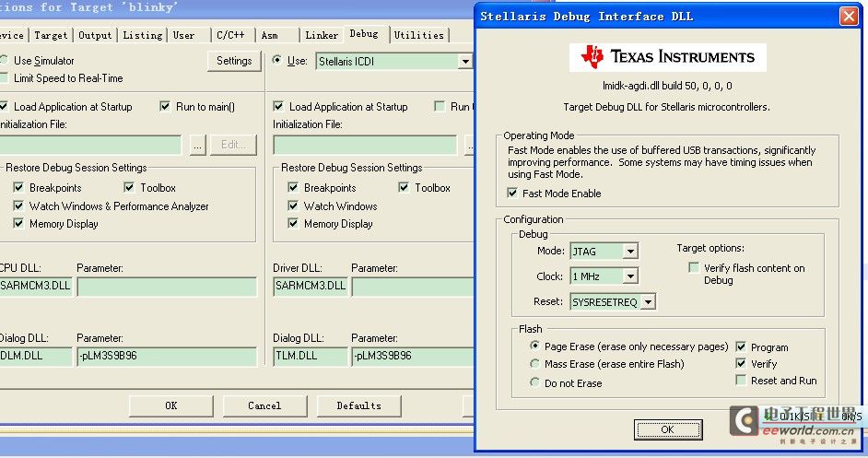Click Cancel in Options for Target window
The height and width of the screenshot is (458, 868).
point(264,406)
